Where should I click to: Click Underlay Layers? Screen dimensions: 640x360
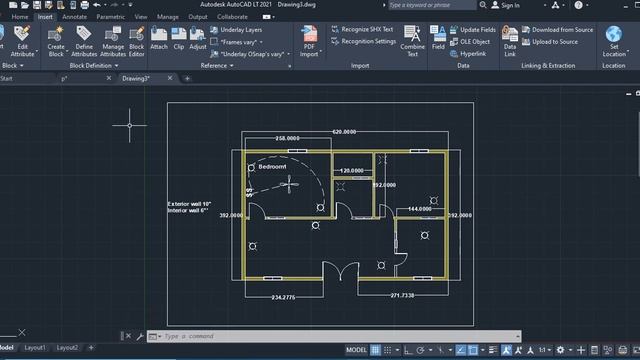tap(236, 30)
